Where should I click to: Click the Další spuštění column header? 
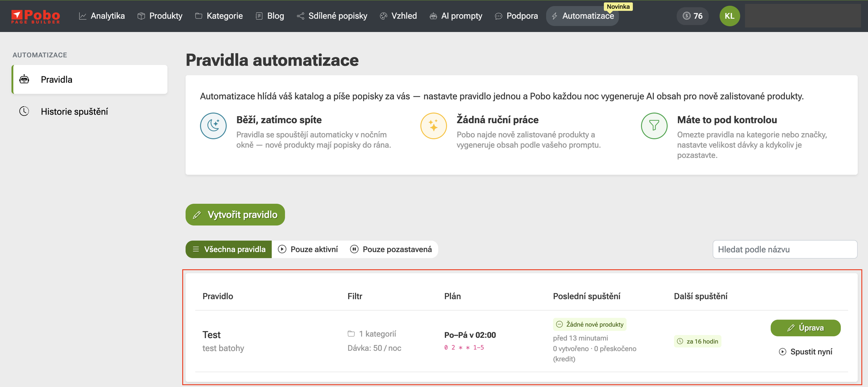(701, 296)
